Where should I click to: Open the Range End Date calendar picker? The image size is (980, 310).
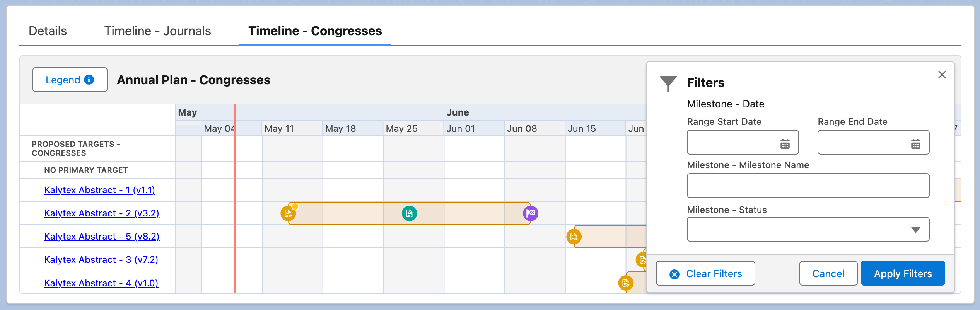915,144
